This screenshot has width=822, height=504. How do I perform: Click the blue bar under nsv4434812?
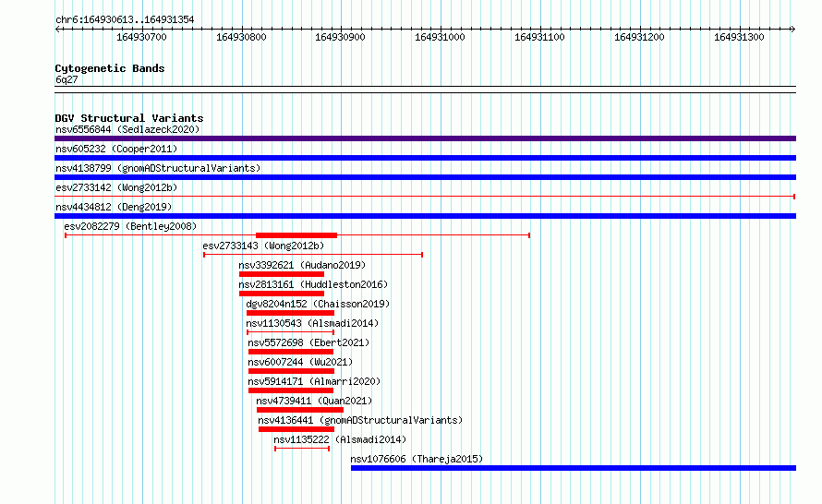(x=425, y=216)
